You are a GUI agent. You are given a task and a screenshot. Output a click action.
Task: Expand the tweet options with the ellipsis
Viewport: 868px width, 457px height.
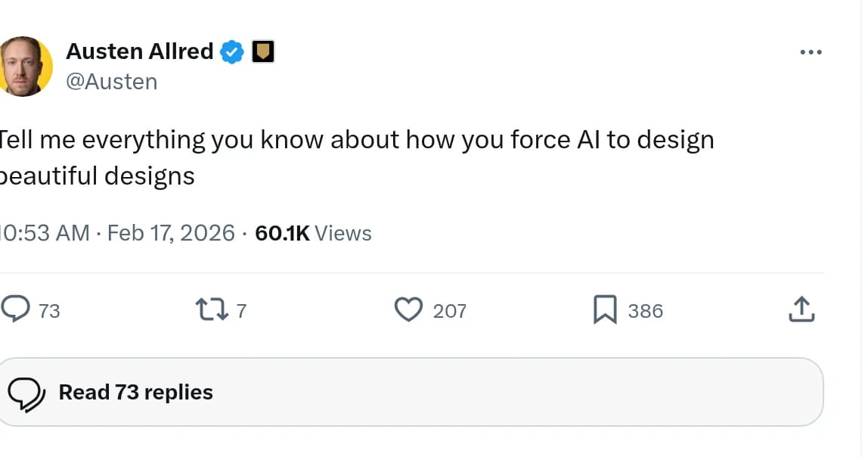point(810,51)
